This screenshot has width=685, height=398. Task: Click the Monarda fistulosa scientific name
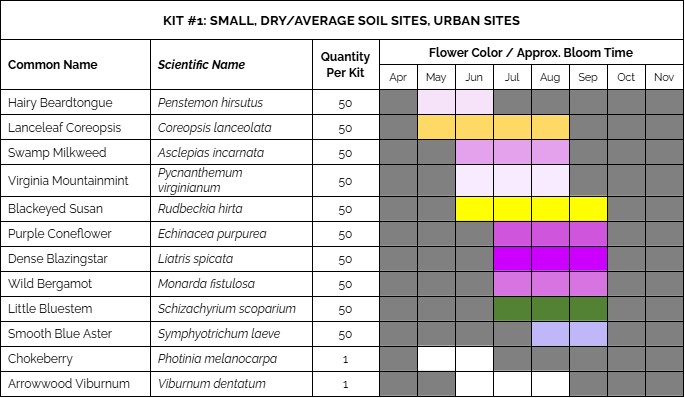206,284
